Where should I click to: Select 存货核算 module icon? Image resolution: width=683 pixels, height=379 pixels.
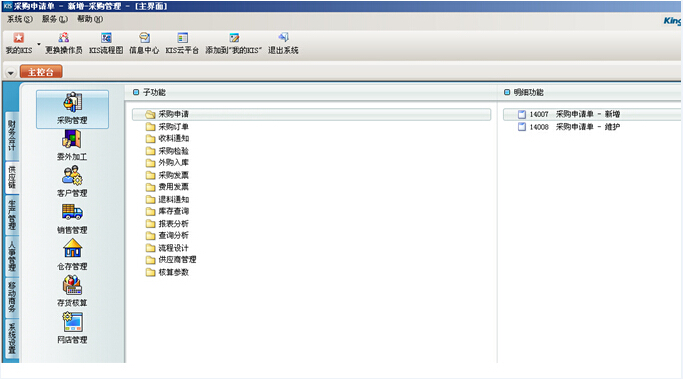(72, 292)
